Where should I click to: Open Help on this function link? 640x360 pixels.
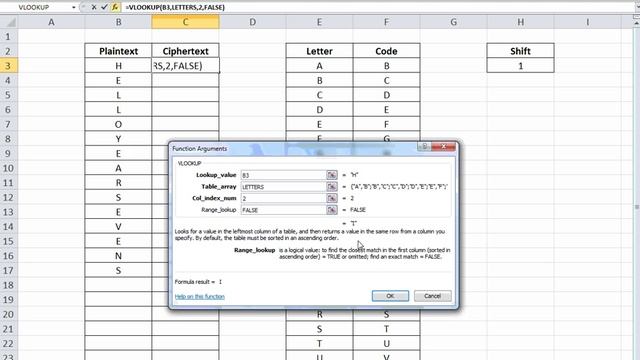point(200,296)
